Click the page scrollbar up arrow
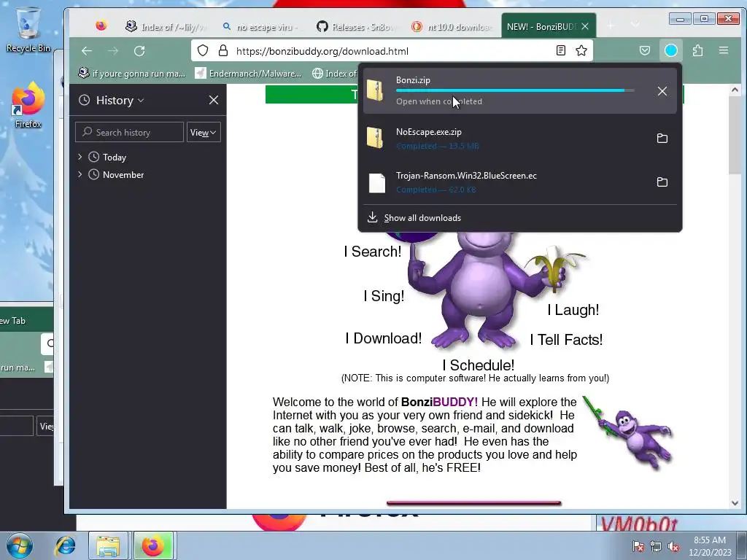The height and width of the screenshot is (560, 747). pyautogui.click(x=735, y=90)
